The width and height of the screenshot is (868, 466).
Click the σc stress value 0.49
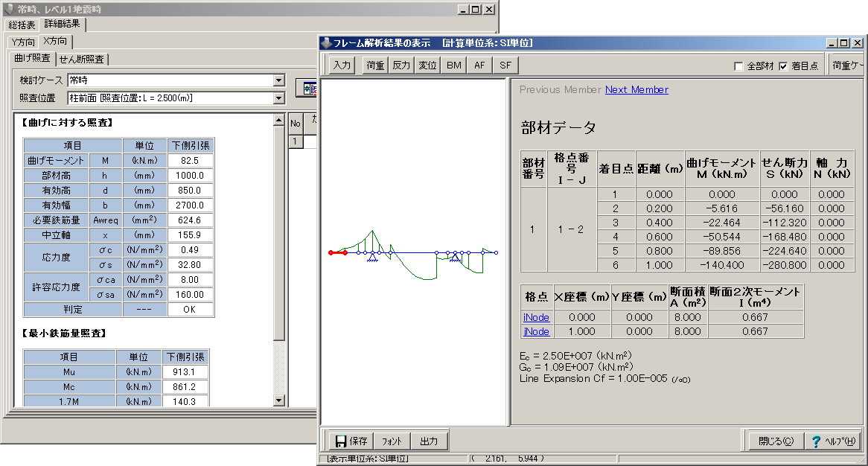[x=190, y=250]
